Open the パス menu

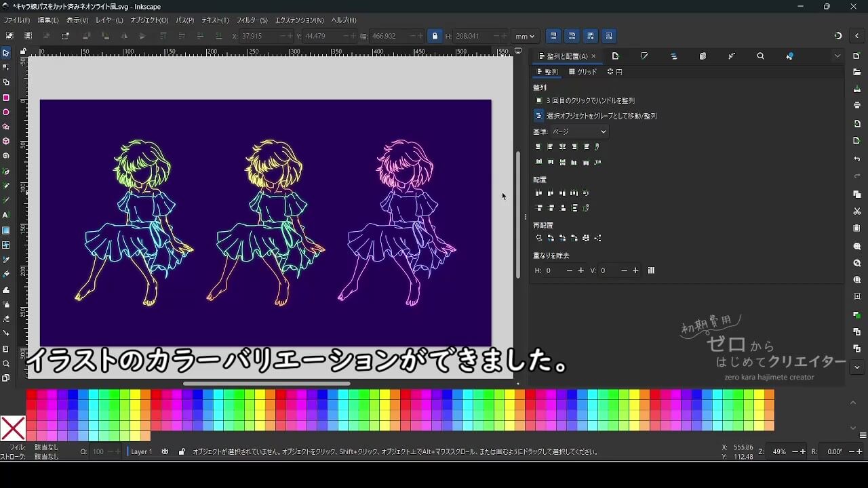[186, 20]
